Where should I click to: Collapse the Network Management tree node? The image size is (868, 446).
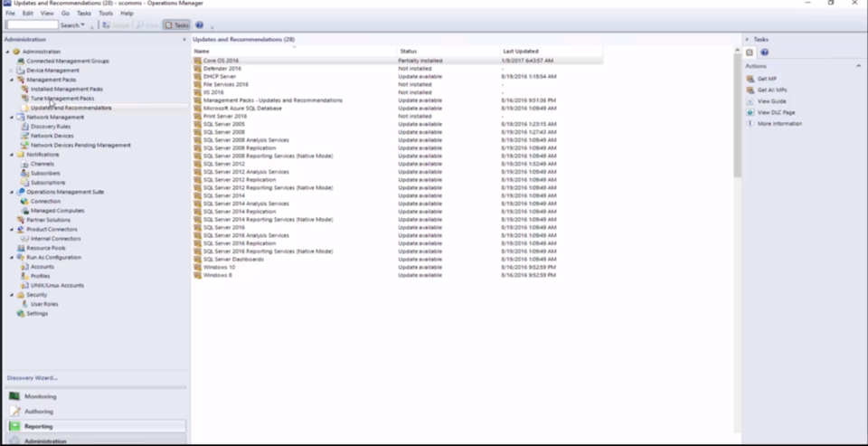click(x=11, y=117)
